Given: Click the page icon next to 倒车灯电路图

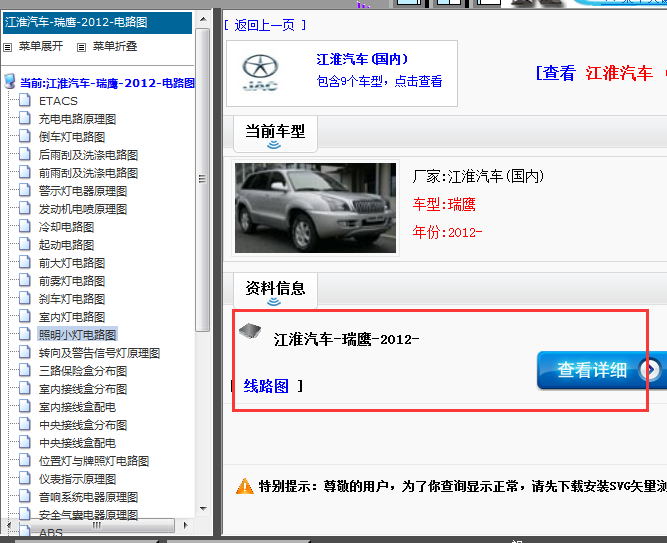Looking at the screenshot, I should 25,136.
